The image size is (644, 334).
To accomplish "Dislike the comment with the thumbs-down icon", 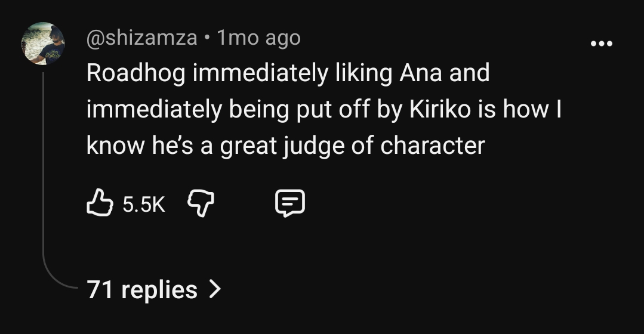I will coord(201,203).
